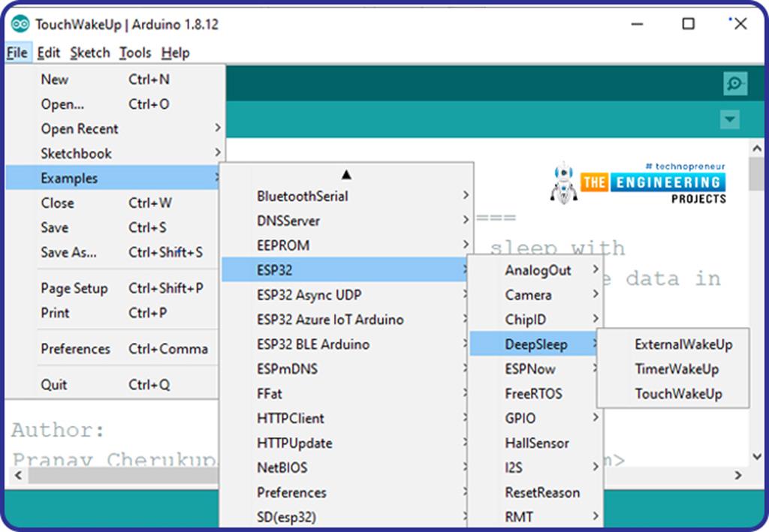This screenshot has width=769, height=532.
Task: Expand the HallSensor examples entry
Action: pos(537,443)
